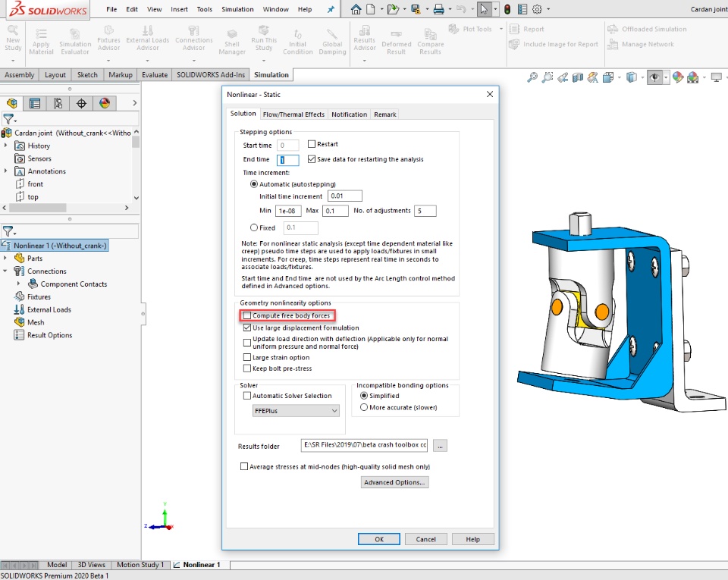
Task: Click the pin icon next to Help
Action: pos(331,9)
